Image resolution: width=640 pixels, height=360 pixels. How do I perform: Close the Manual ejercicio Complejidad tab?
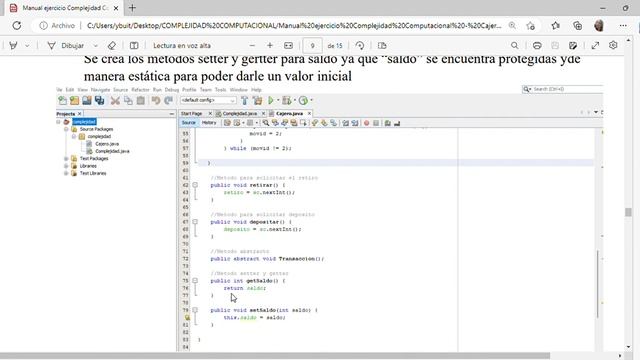[116, 8]
